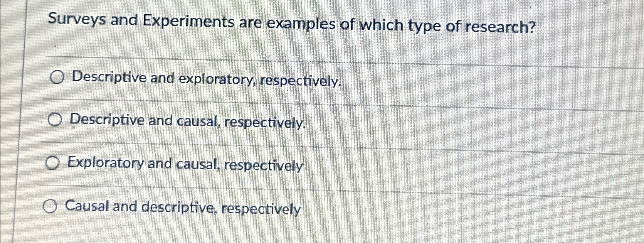
Task: Select the 'Causal and descriptive, respectively' radio button
Action: 51,207
